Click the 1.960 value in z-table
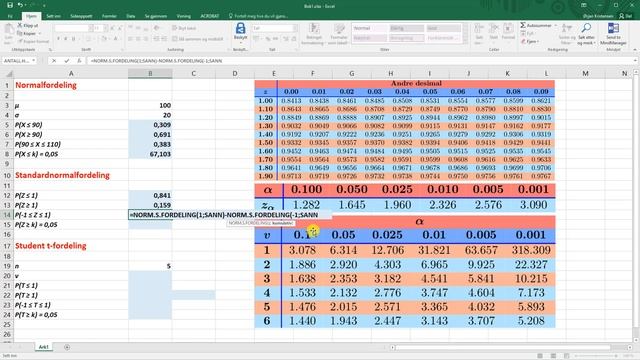 coord(397,204)
